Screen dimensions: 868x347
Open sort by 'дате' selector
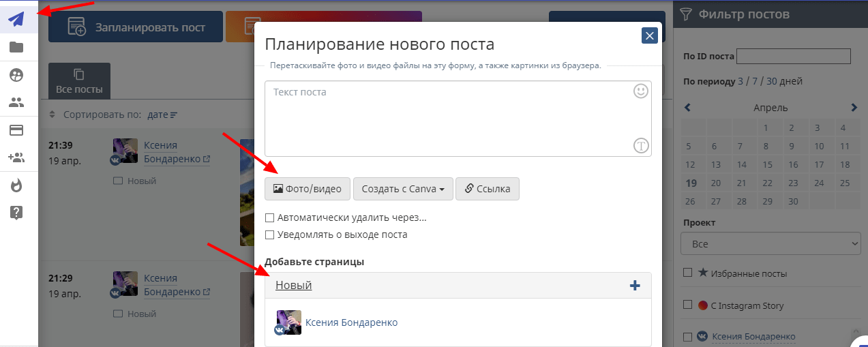tap(162, 115)
